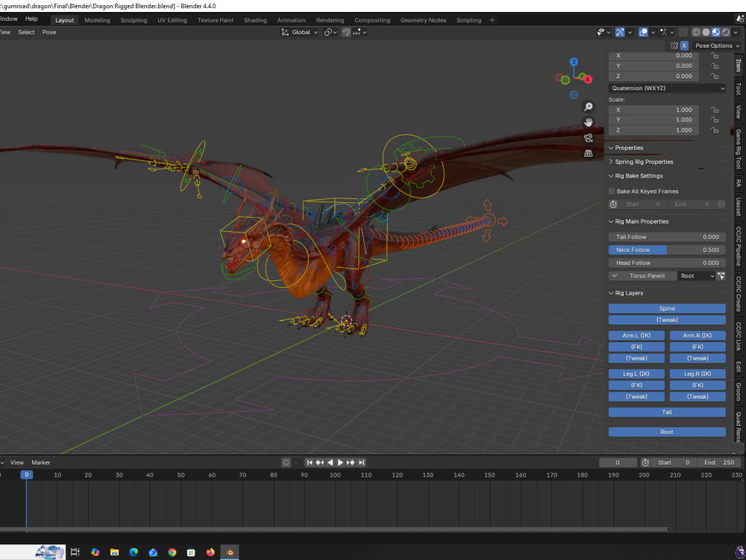The height and width of the screenshot is (560, 746).
Task: Toggle preview range clock icon in timeline
Action: (x=645, y=462)
